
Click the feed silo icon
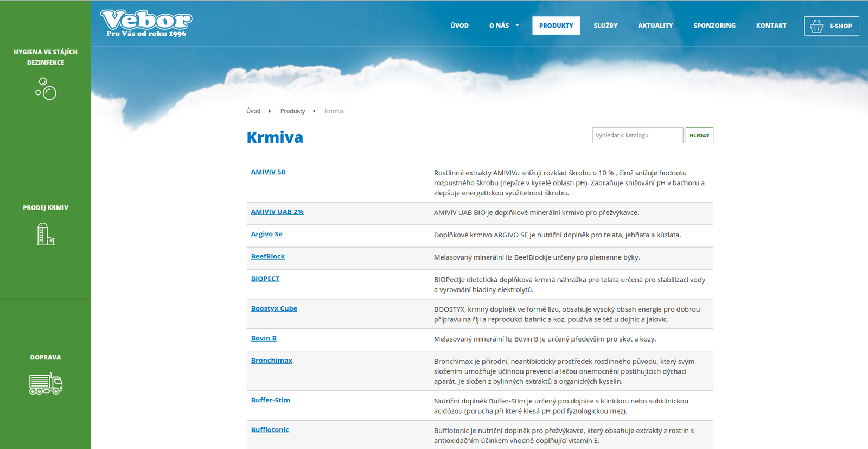pyautogui.click(x=46, y=234)
